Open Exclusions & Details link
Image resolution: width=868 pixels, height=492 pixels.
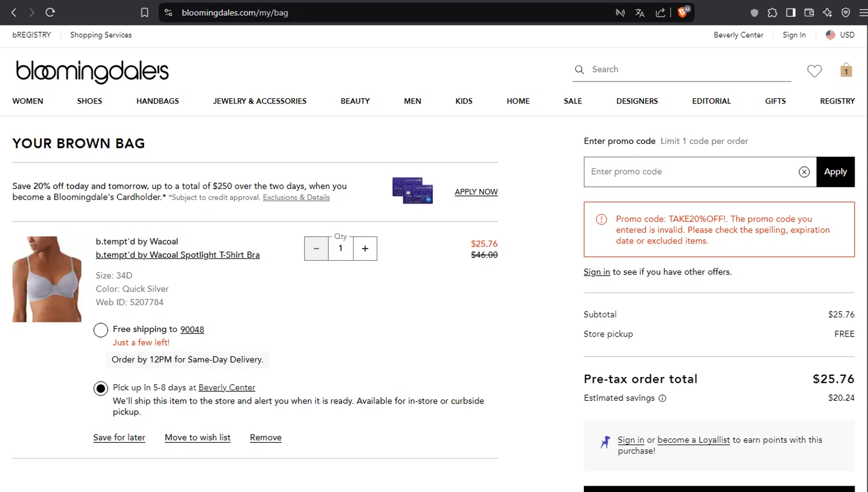pos(296,198)
